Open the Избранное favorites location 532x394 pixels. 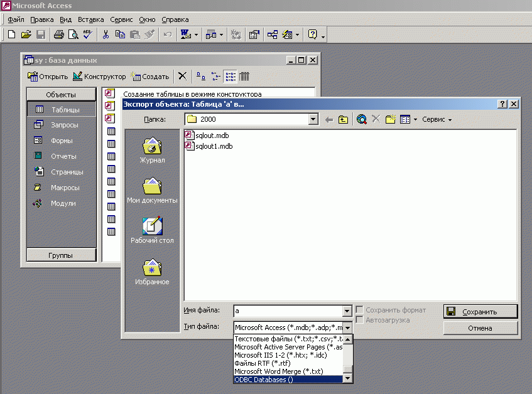click(x=152, y=272)
